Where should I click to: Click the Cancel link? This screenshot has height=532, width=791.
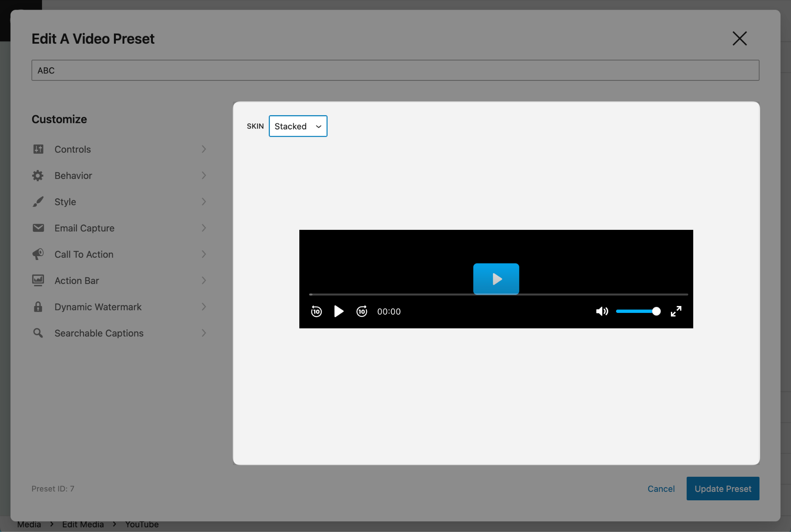click(x=661, y=488)
